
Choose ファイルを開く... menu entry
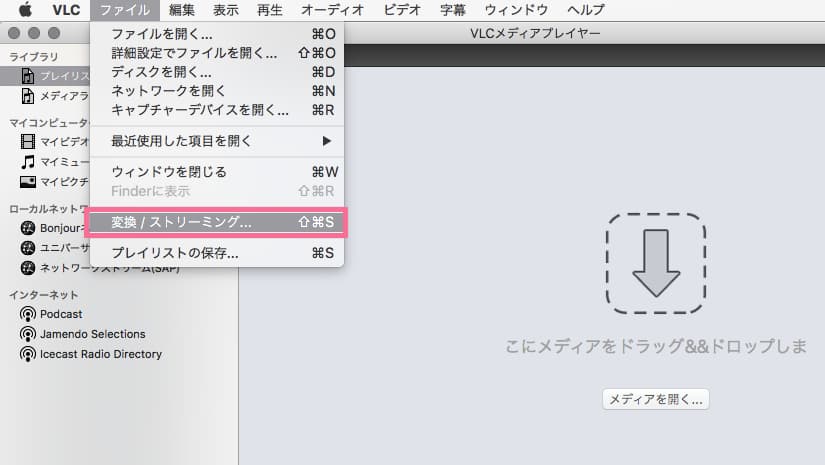coord(217,34)
